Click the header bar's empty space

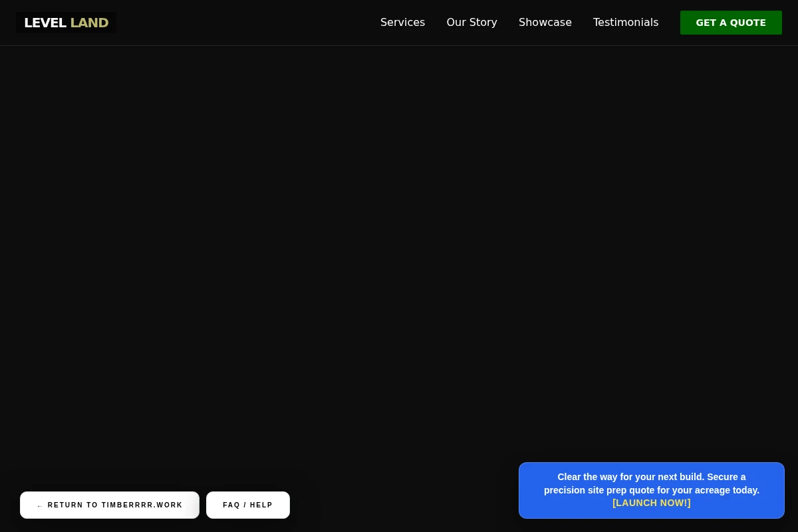coord(246,23)
